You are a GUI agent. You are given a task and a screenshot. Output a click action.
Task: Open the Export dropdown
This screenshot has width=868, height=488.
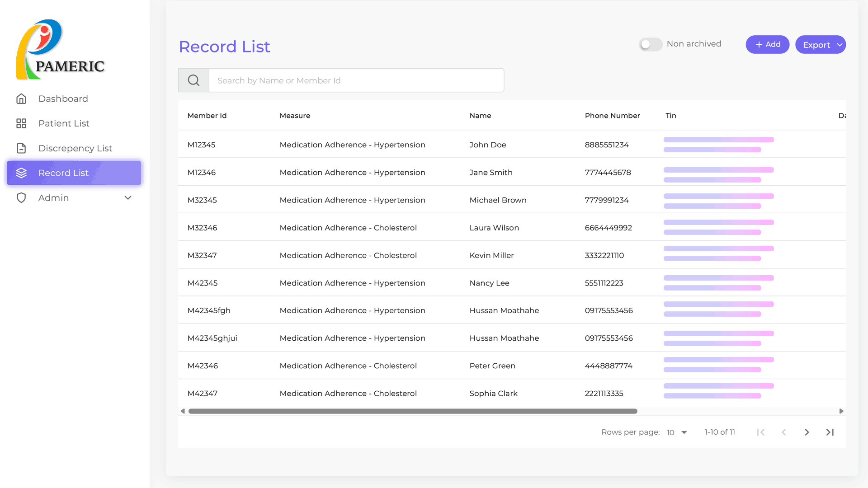coord(820,45)
